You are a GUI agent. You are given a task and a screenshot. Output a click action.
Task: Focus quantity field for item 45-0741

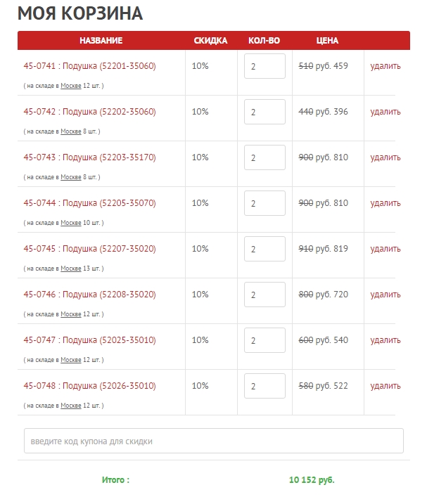coord(265,66)
